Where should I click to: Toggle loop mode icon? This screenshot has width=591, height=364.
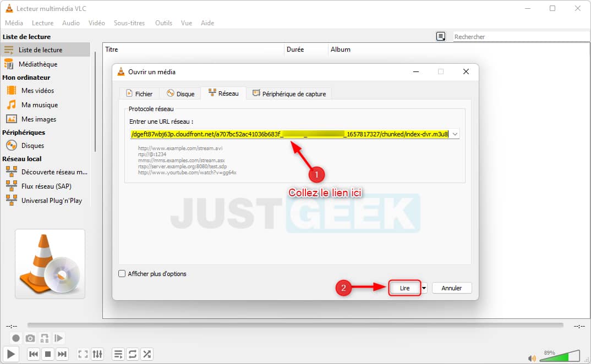coord(133,354)
